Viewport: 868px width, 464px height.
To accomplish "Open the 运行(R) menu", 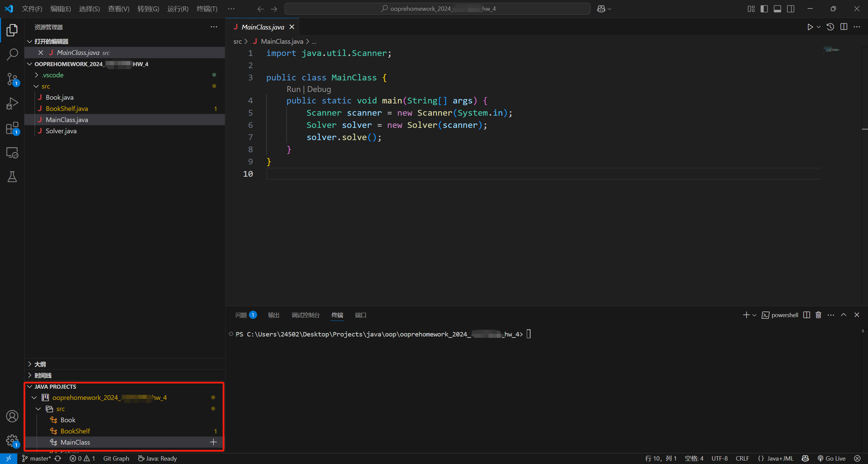I will tap(178, 9).
